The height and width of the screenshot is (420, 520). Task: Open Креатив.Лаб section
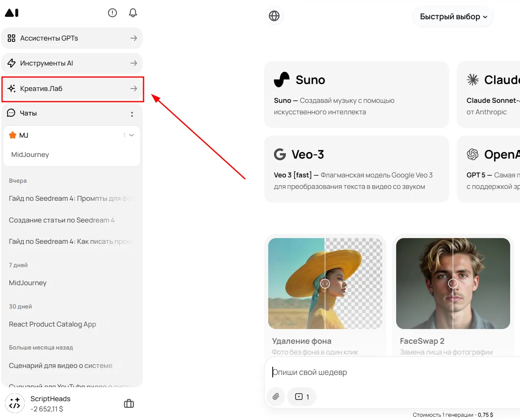(72, 89)
